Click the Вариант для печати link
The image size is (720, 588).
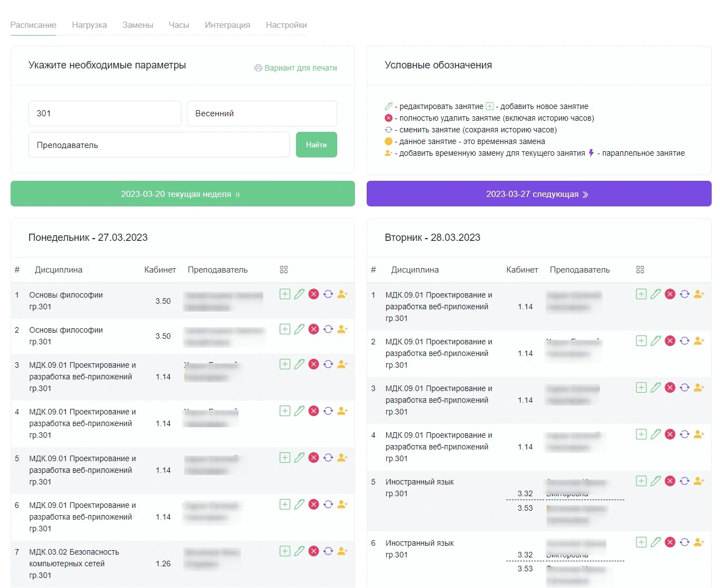[x=296, y=68]
